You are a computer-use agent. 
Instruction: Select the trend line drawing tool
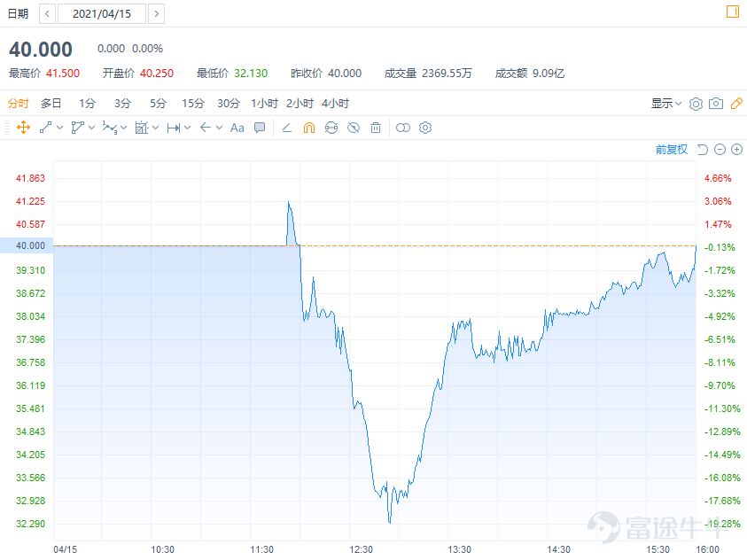coord(46,128)
